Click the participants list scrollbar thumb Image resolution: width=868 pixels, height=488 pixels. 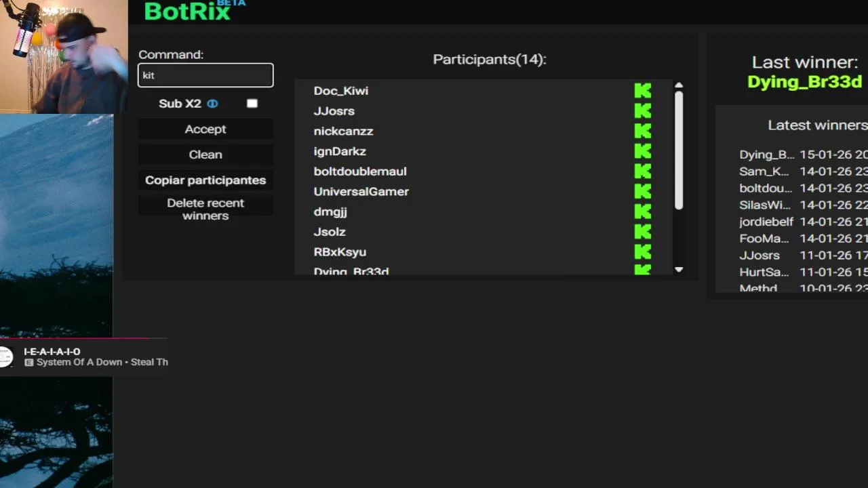[679, 150]
